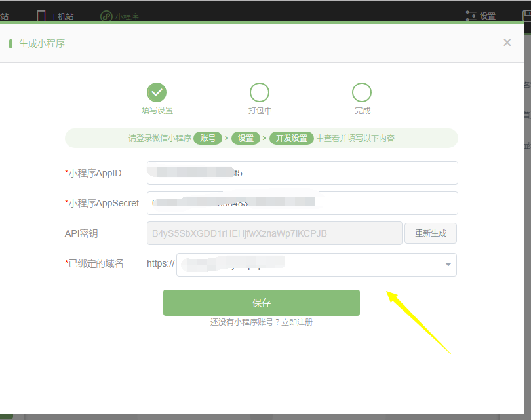Click the 开发设置 badge in hint bar
Image resolution: width=531 pixels, height=420 pixels.
(x=291, y=138)
